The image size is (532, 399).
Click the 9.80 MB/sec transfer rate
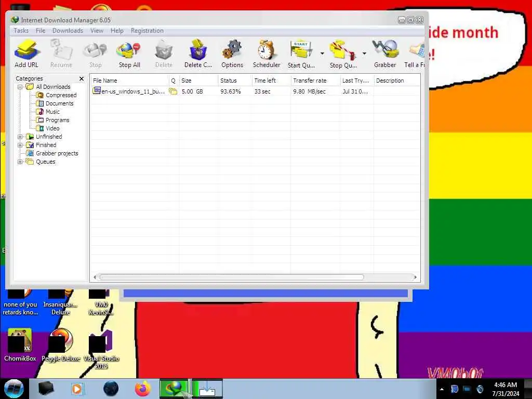point(310,91)
